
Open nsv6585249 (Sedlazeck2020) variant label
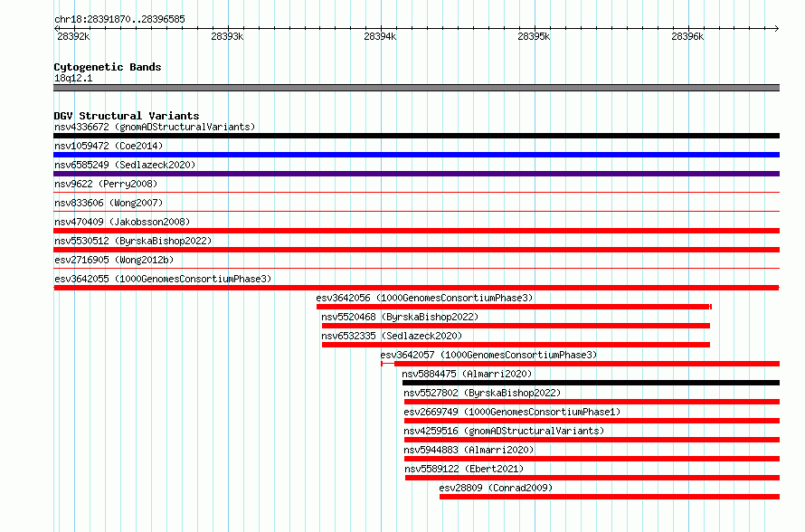pos(125,165)
